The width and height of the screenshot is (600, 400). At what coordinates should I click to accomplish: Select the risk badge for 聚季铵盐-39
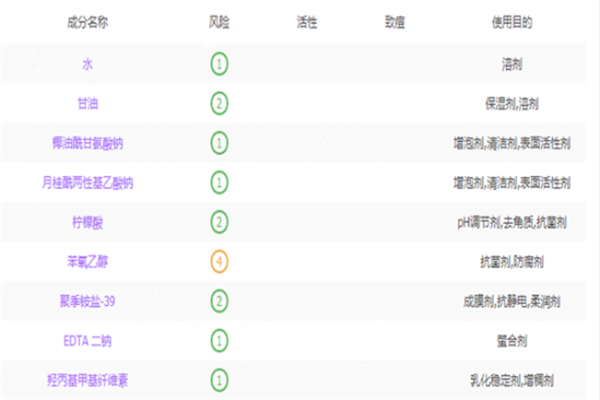(x=219, y=300)
